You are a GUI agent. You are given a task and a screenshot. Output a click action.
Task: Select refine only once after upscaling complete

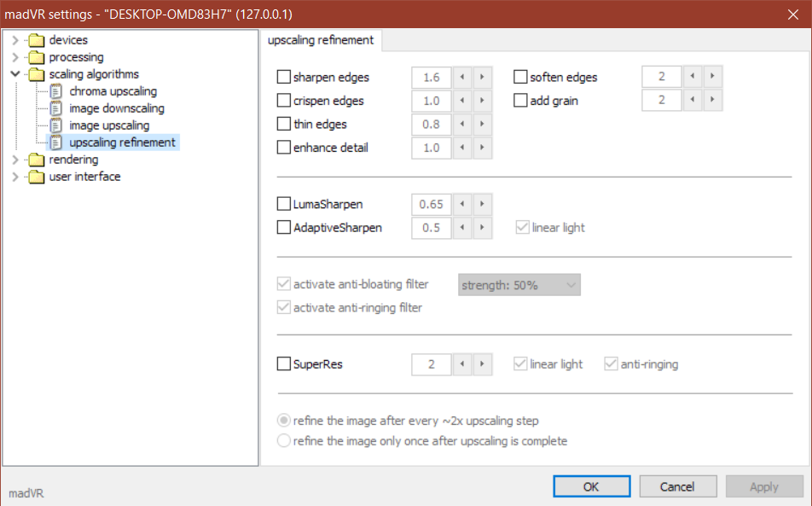pos(284,441)
